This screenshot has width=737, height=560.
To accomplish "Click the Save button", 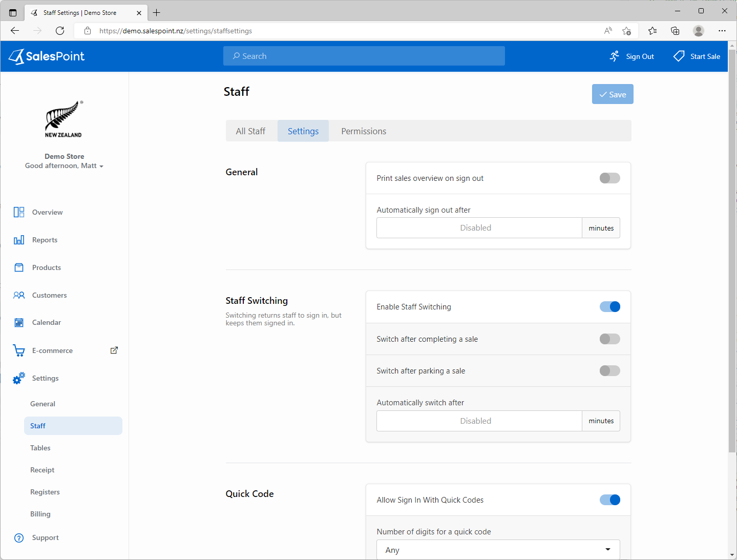I will point(613,94).
